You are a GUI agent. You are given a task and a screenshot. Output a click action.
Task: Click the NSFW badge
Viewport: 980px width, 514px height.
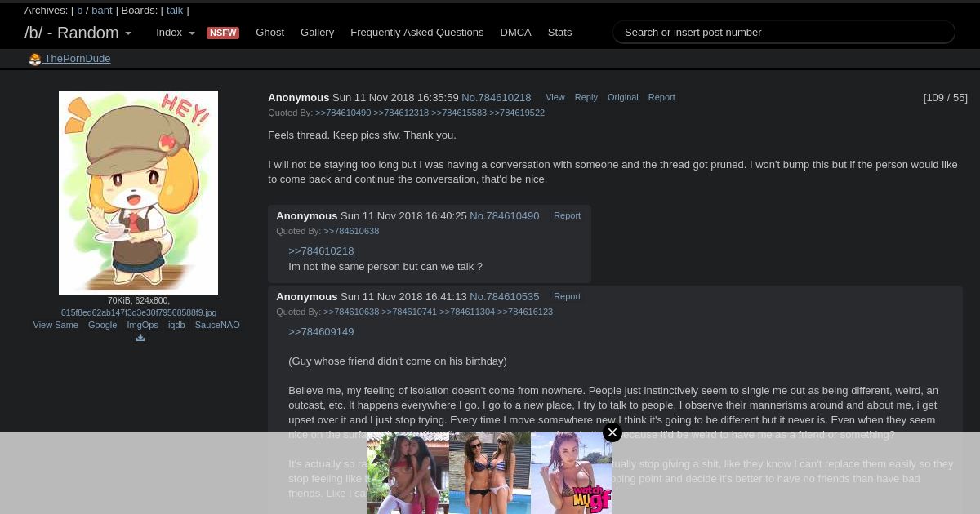pyautogui.click(x=223, y=33)
